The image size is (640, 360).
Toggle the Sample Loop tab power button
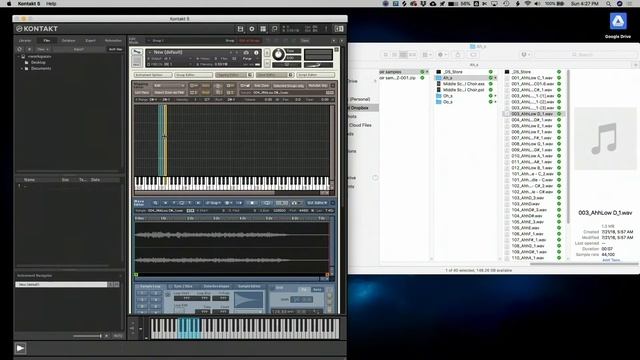point(138,287)
